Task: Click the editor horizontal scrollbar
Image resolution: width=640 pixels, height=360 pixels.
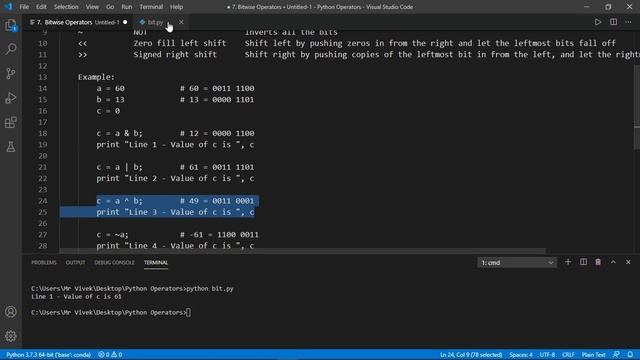Action: pos(302,251)
